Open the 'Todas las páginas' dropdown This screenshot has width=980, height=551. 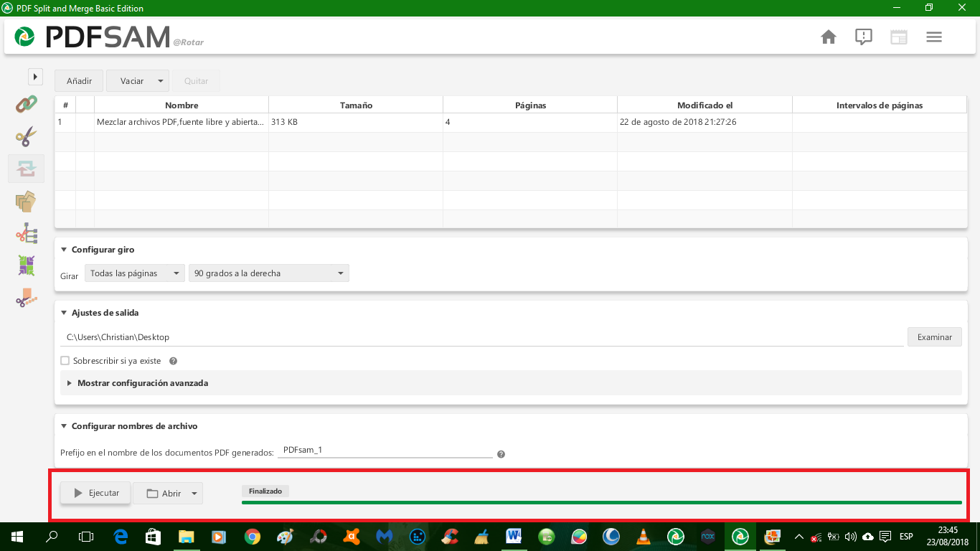point(134,273)
